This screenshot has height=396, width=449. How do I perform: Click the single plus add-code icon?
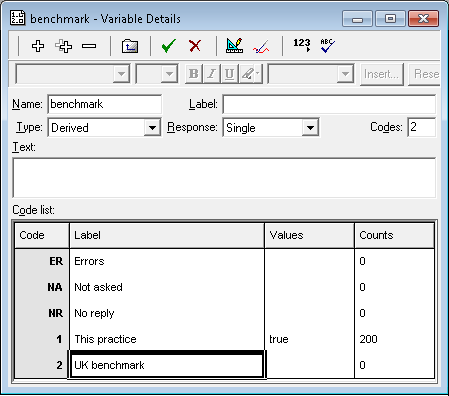coord(38,46)
